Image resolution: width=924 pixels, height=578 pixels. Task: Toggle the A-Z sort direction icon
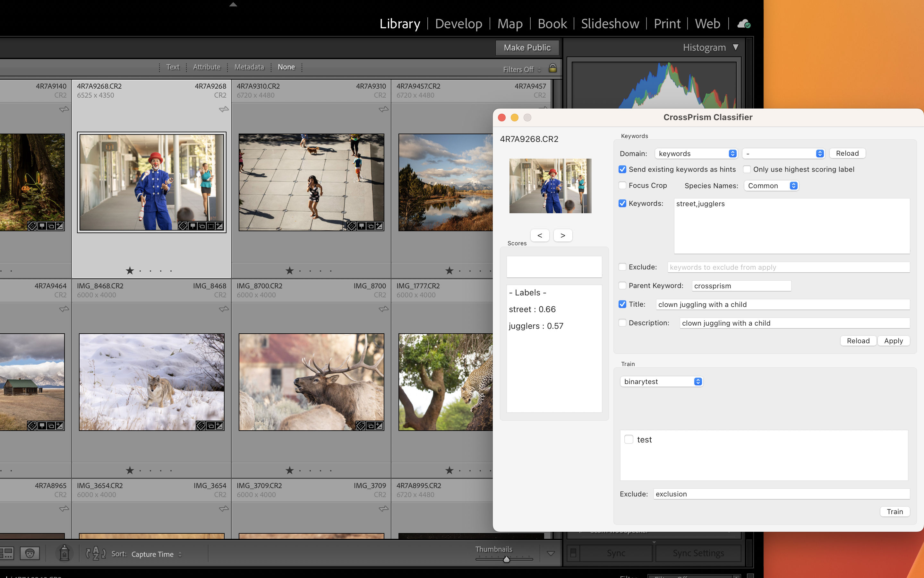pos(96,553)
